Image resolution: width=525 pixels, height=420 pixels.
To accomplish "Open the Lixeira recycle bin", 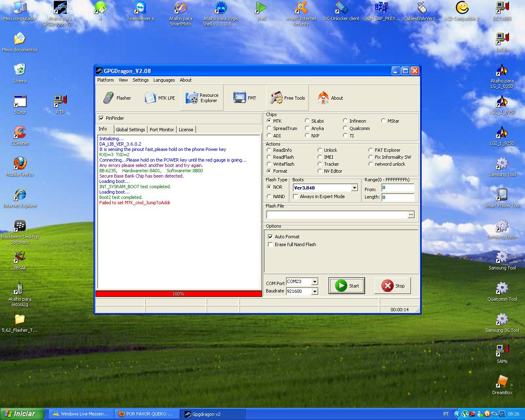I will (20, 73).
